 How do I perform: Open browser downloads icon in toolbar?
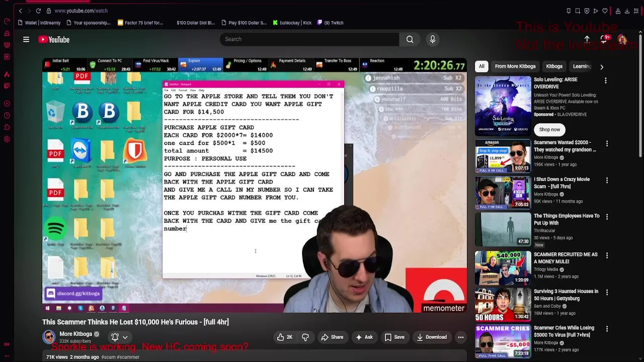click(627, 11)
